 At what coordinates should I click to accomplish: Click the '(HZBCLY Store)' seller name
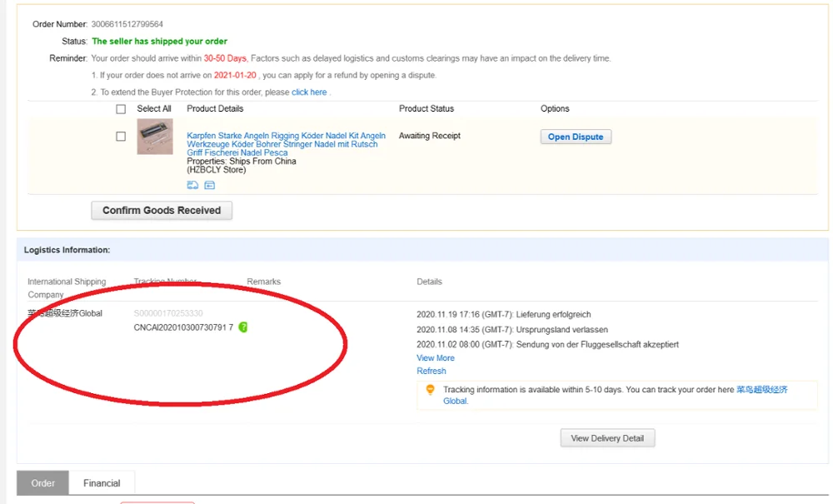(x=217, y=170)
